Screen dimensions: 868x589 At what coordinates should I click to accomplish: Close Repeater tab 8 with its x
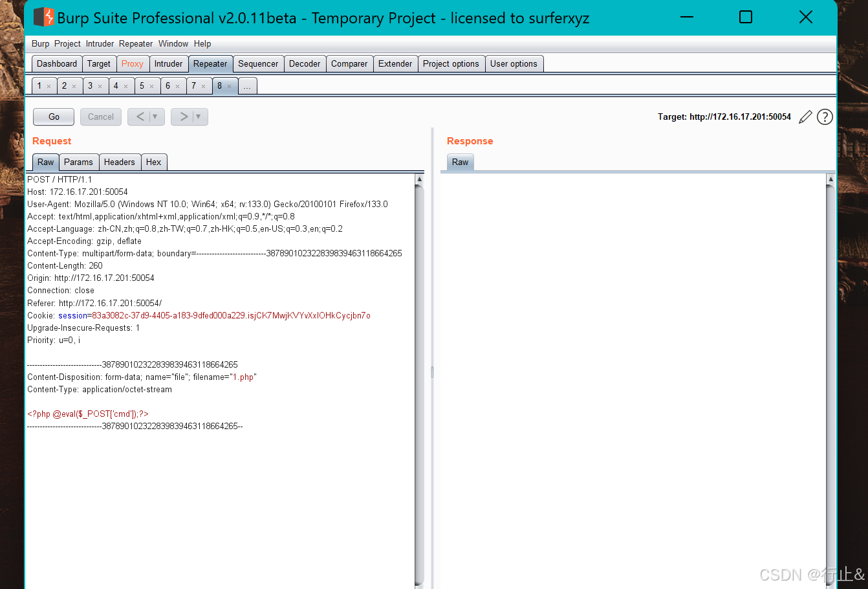tap(229, 86)
